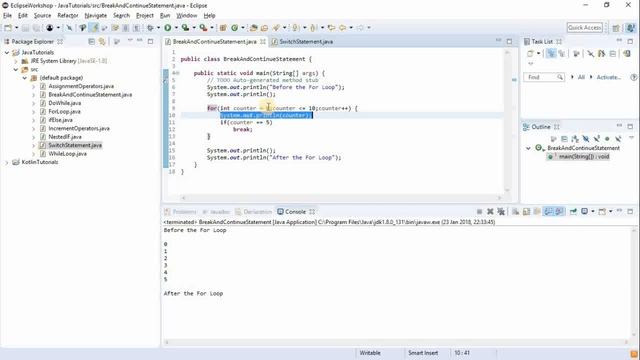
Task: Toggle Focus on Workweek in the Task List
Action: (576, 53)
